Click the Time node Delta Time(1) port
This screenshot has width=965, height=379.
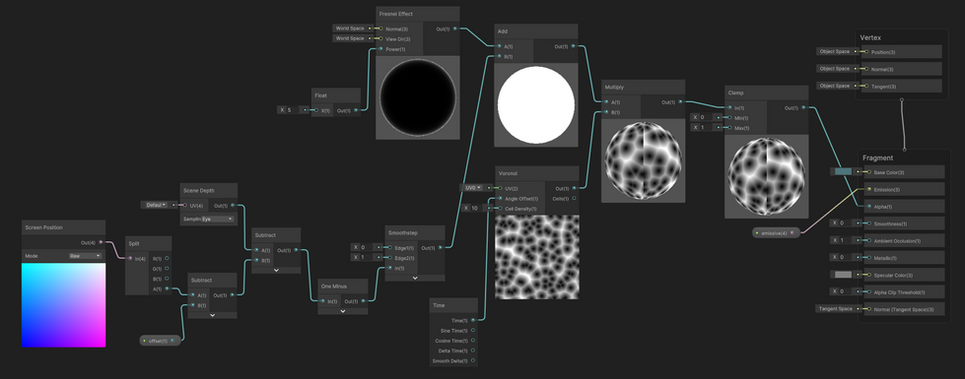(473, 351)
